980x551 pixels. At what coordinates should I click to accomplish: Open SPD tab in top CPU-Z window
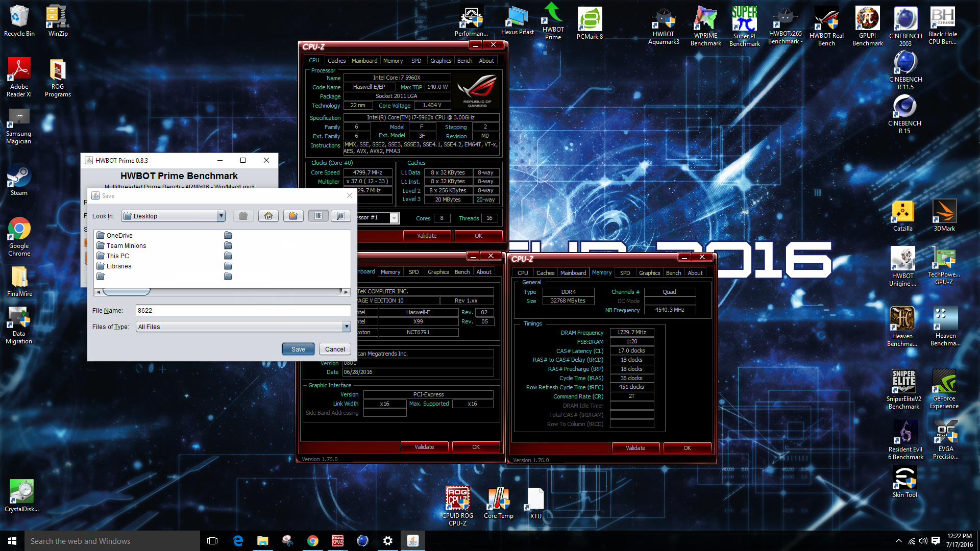coord(416,60)
